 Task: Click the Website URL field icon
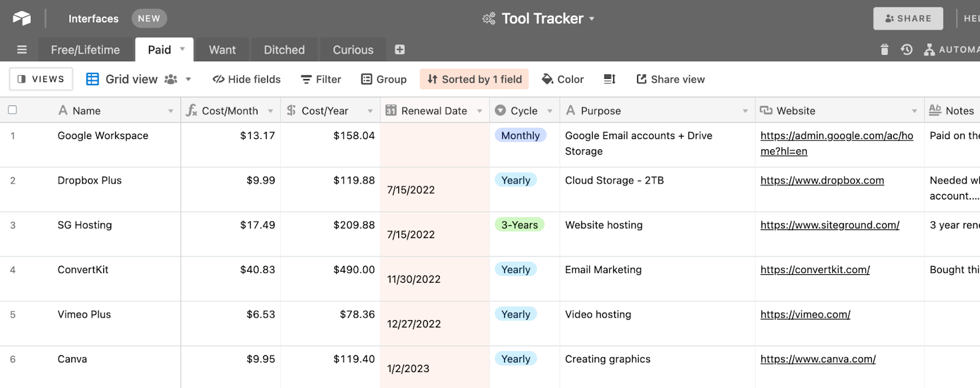coord(766,110)
